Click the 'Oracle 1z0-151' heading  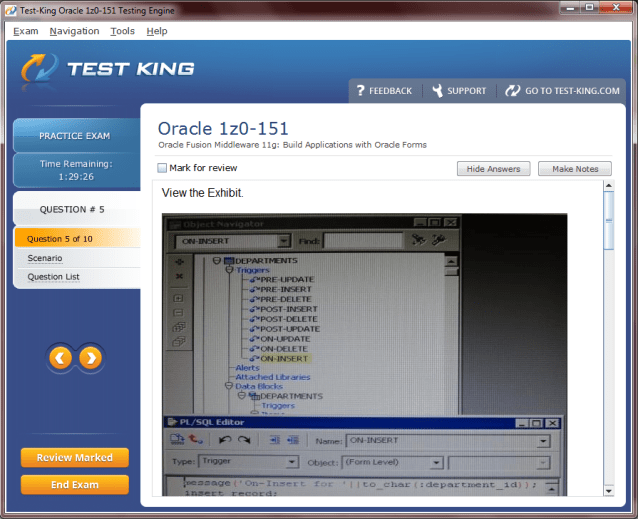click(223, 129)
